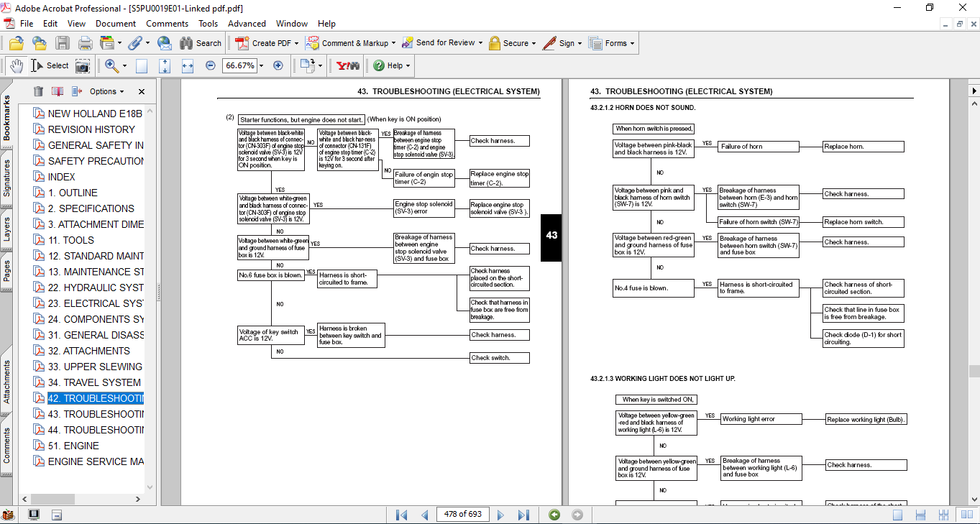The image size is (980, 524).
Task: Click the Fit Width icon
Action: (188, 65)
